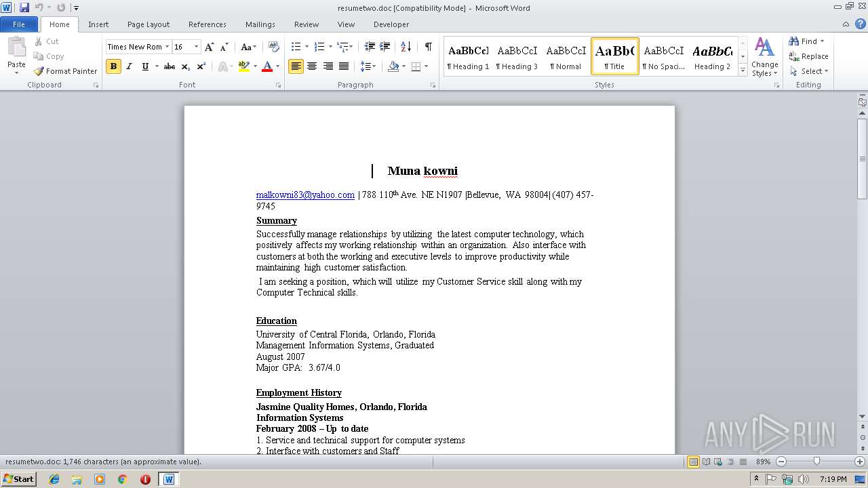Click Clear Formatting icon

click(274, 47)
